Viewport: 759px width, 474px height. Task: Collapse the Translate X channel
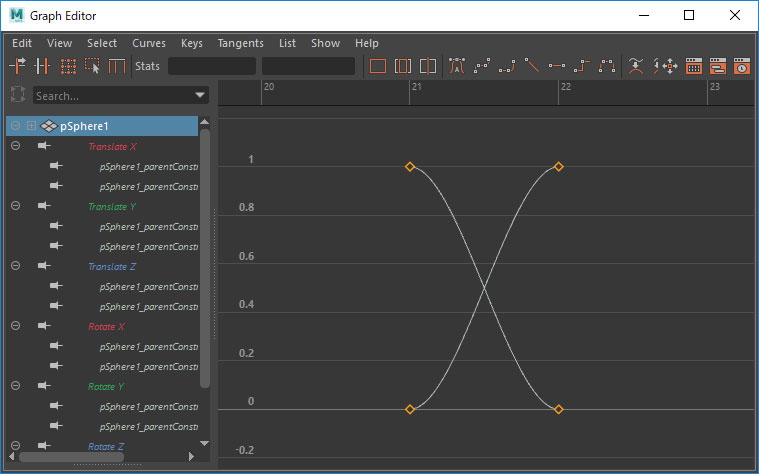[x=15, y=146]
